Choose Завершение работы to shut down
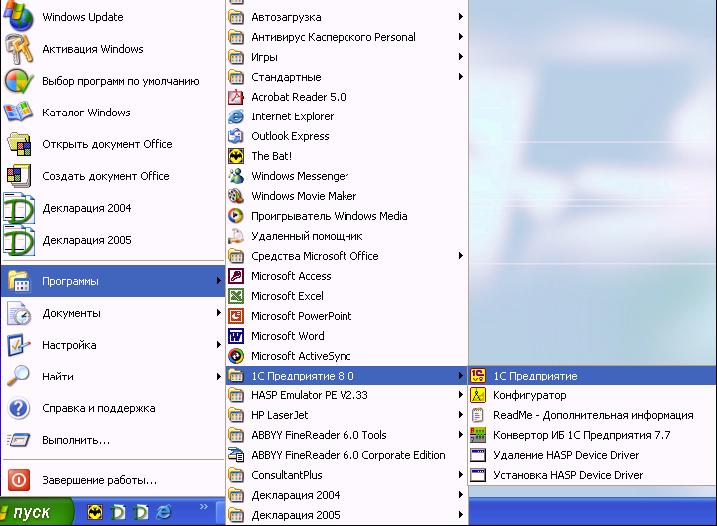Screen dimensions: 717x526 (99, 479)
